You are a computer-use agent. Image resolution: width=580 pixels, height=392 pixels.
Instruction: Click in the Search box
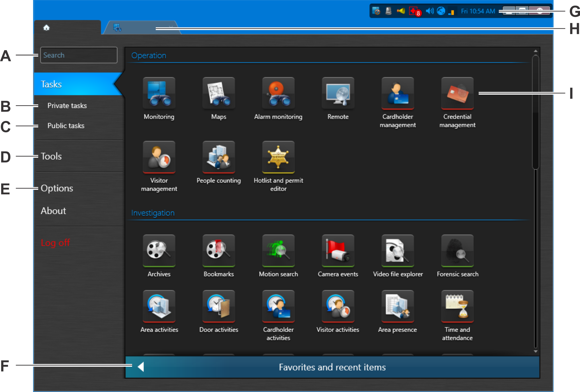(79, 55)
